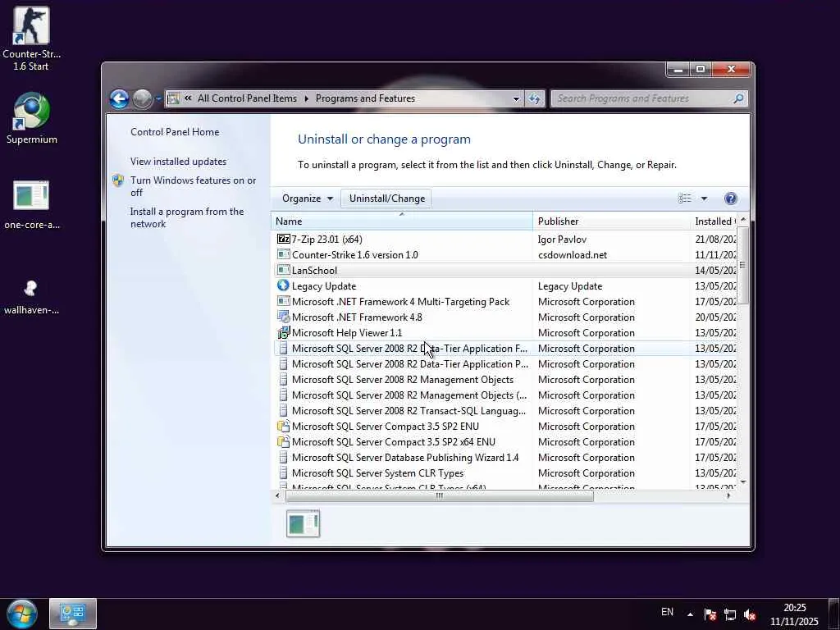Open Turn Windows features on or off

pyautogui.click(x=193, y=186)
